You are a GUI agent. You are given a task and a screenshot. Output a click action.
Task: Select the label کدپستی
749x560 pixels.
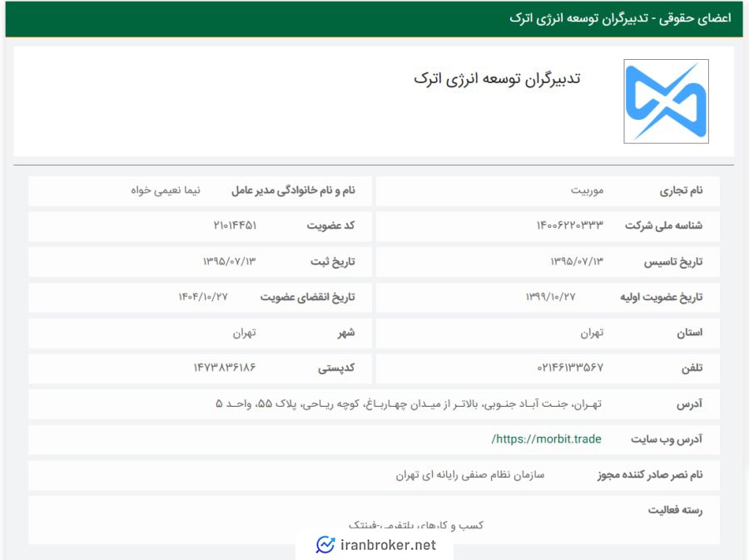pyautogui.click(x=337, y=368)
